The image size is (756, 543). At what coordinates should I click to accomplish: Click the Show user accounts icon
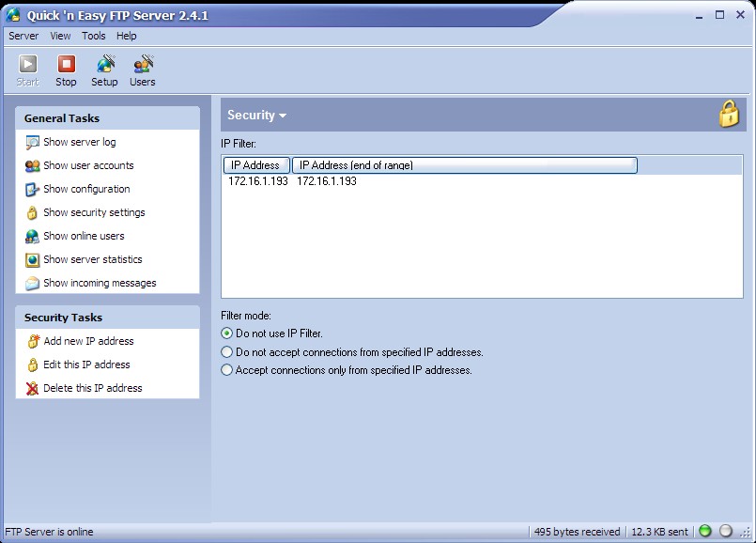tap(32, 166)
